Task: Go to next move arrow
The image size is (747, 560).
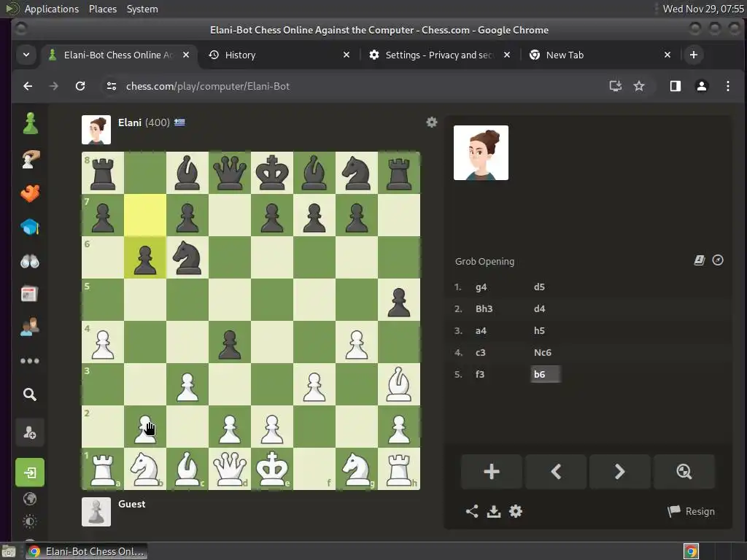Action: (620, 472)
